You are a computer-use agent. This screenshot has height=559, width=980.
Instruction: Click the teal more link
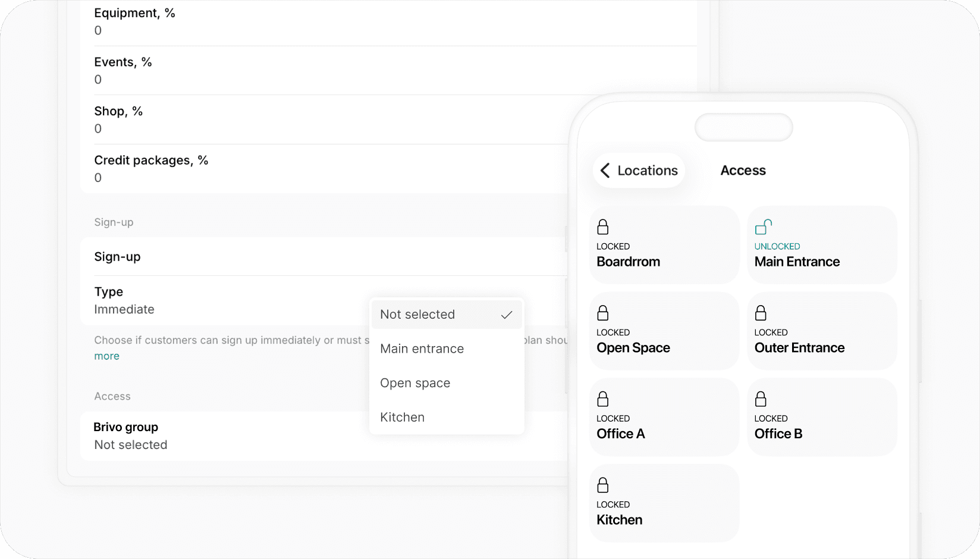tap(107, 356)
